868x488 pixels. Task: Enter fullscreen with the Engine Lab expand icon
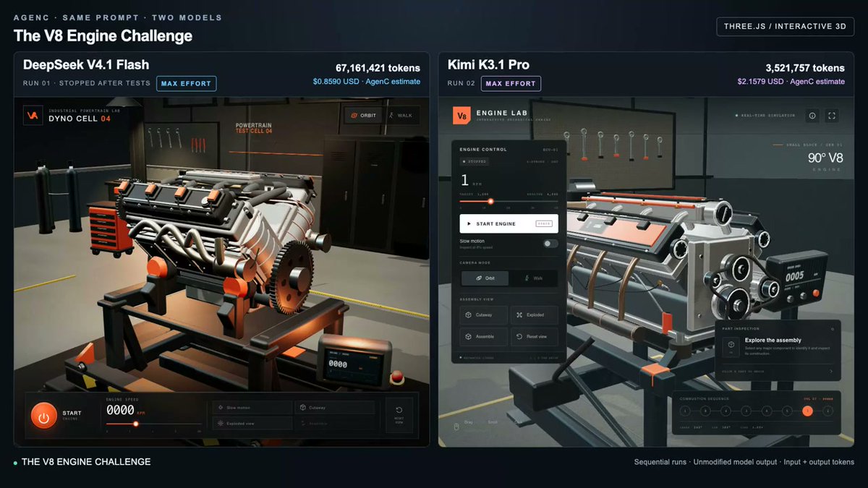(x=832, y=116)
